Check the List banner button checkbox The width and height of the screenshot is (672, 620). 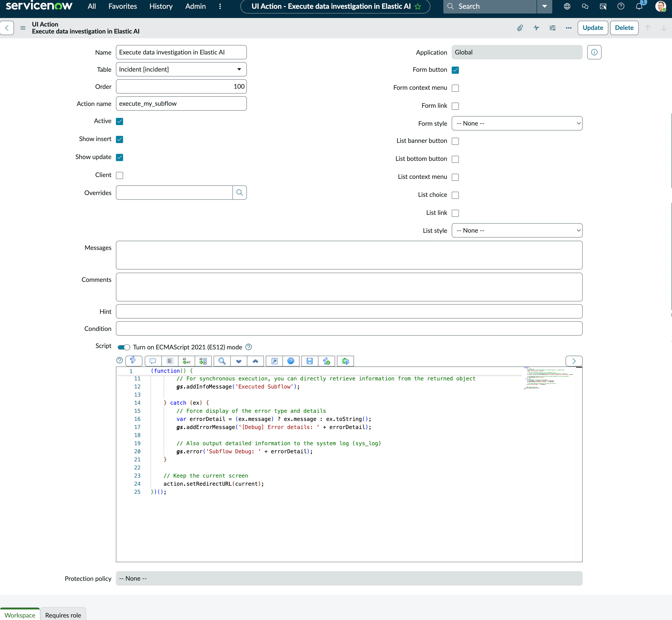point(455,141)
